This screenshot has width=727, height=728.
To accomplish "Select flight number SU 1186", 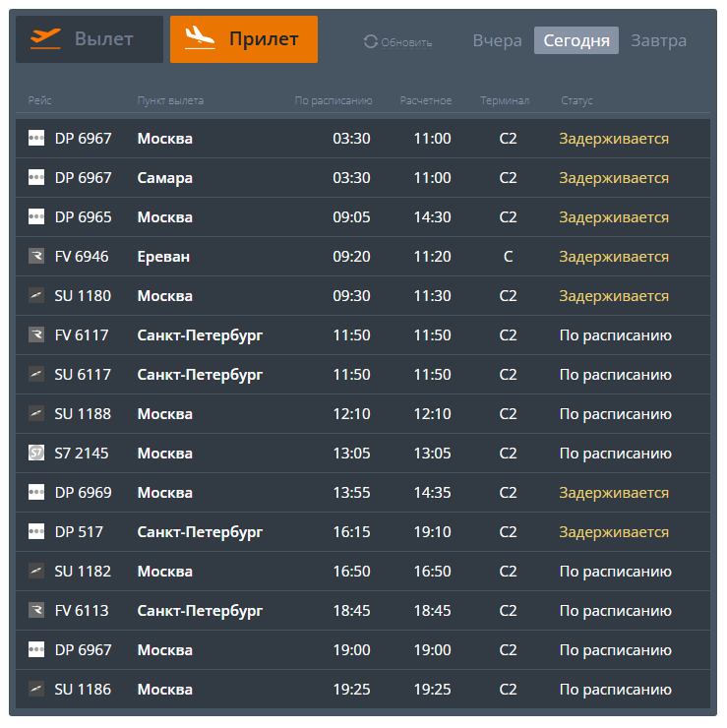I will (83, 690).
